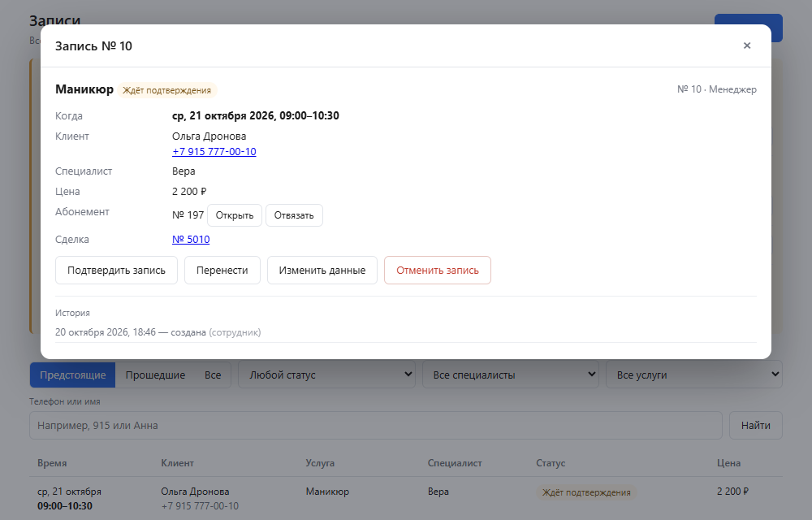812x520 pixels.
Task: Click the Найти search button
Action: [755, 426]
